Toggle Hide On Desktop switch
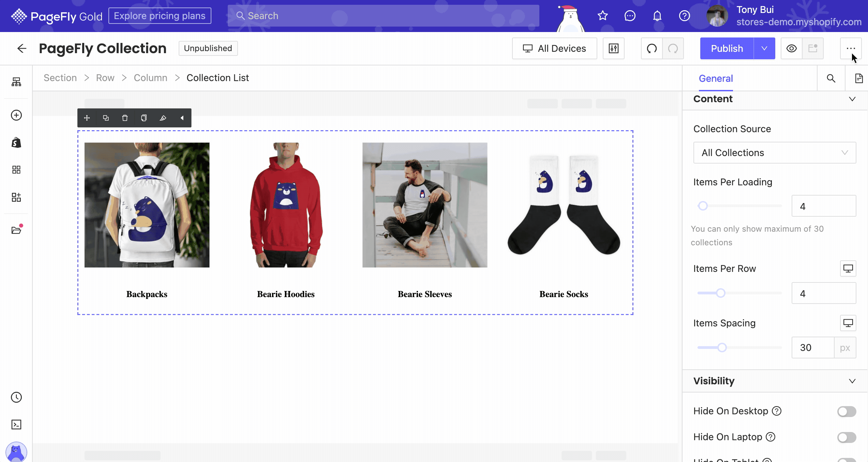 pyautogui.click(x=847, y=411)
